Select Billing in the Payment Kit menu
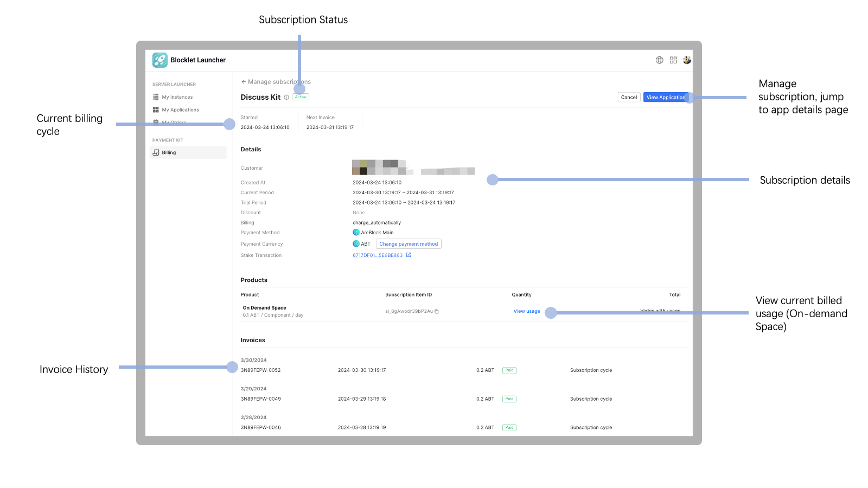Screen dimensions: 868x488 (x=169, y=153)
